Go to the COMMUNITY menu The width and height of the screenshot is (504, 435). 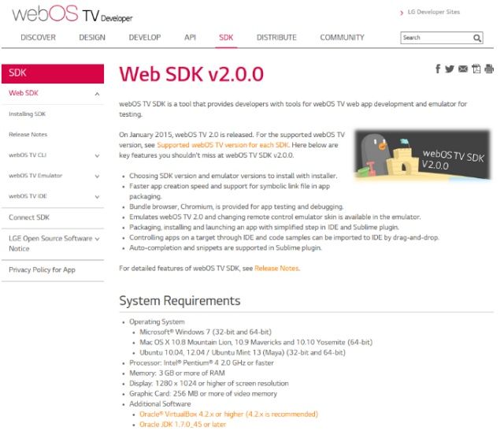point(342,37)
